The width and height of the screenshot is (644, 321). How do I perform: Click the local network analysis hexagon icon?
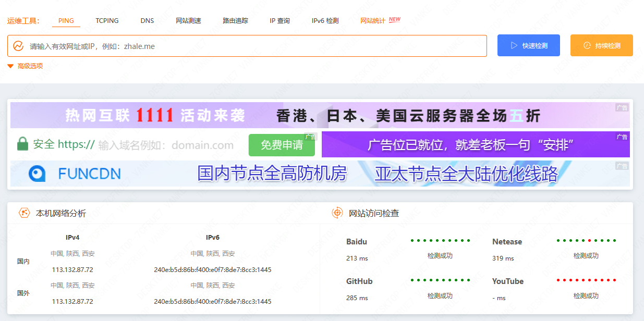click(24, 213)
